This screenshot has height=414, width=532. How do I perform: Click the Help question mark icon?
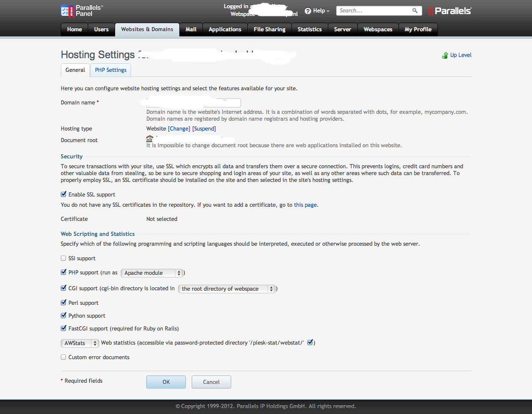click(308, 11)
